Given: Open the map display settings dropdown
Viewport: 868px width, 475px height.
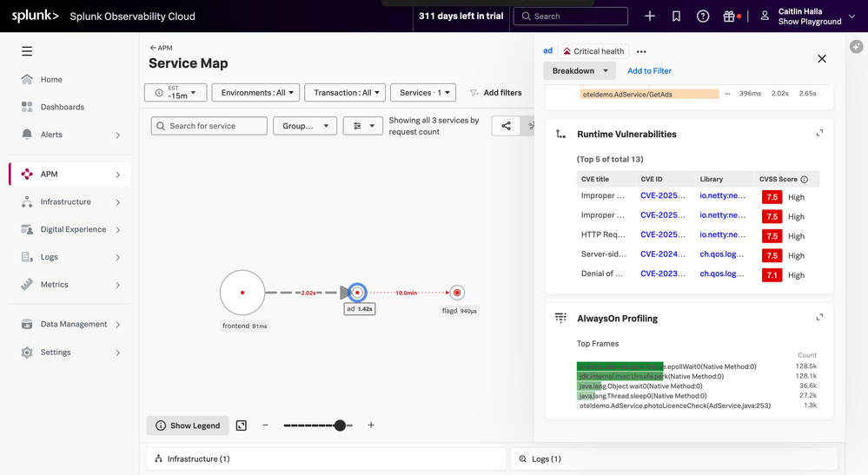Looking at the screenshot, I should 362,126.
